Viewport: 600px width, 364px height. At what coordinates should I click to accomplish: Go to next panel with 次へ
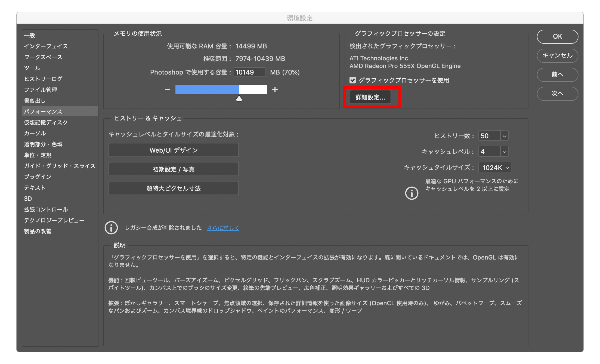pos(557,94)
